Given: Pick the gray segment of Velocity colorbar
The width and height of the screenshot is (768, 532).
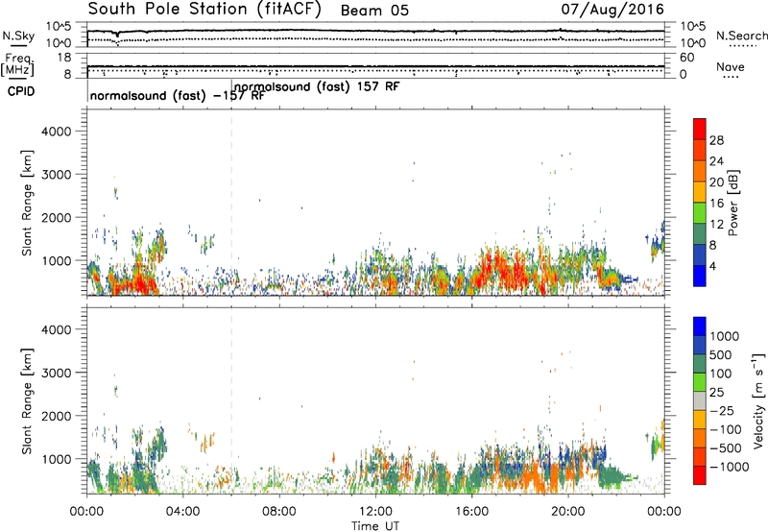Looking at the screenshot, I should [x=700, y=401].
